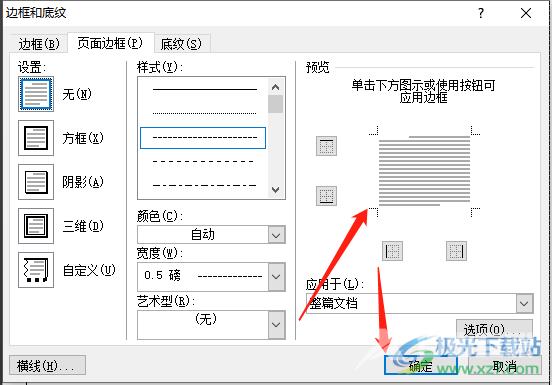Image resolution: width=552 pixels, height=385 pixels.
Task: Expand the 宽度(W) width dropdown arrow
Action: tap(276, 277)
